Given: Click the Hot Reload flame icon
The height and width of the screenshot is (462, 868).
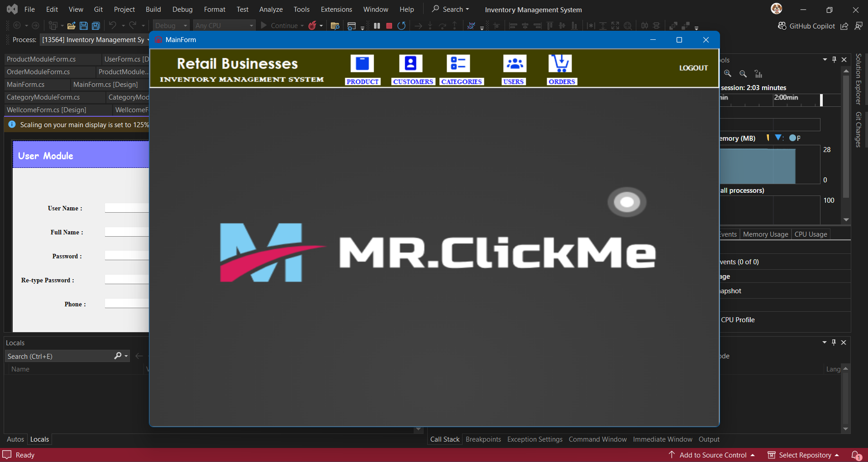Looking at the screenshot, I should (312, 26).
